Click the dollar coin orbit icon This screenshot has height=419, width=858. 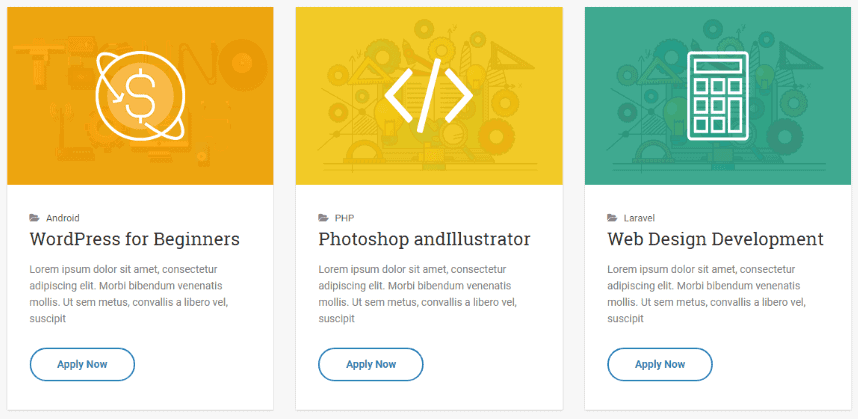point(140,96)
